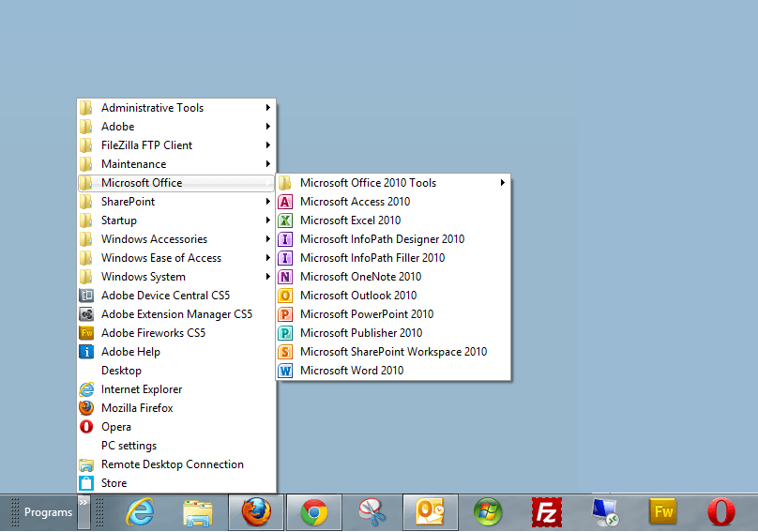Open Microsoft Publisher 2010
The height and width of the screenshot is (532, 758).
click(360, 333)
